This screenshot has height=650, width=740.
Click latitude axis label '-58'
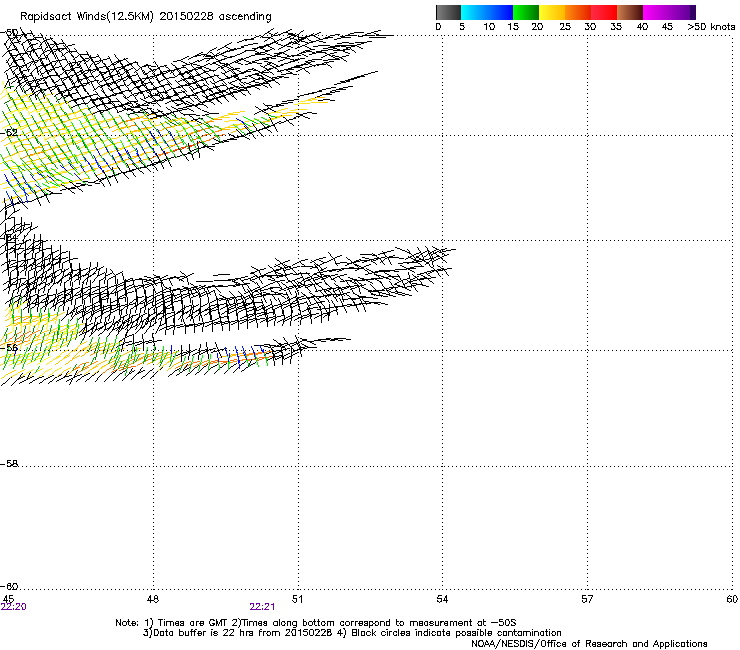9,464
